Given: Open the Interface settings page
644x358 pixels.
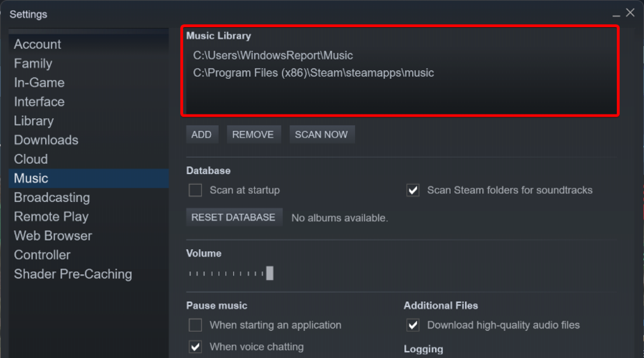Looking at the screenshot, I should (39, 102).
